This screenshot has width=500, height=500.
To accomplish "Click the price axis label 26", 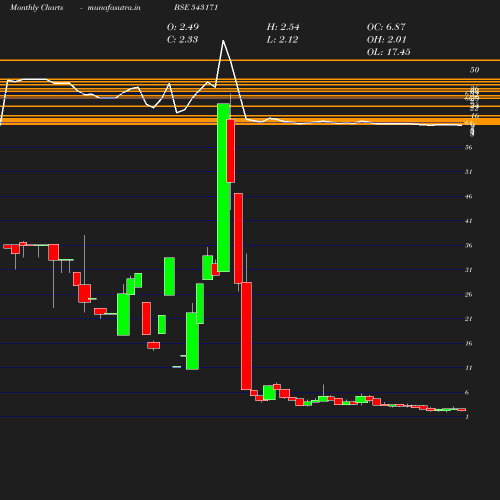I will click(x=468, y=294).
